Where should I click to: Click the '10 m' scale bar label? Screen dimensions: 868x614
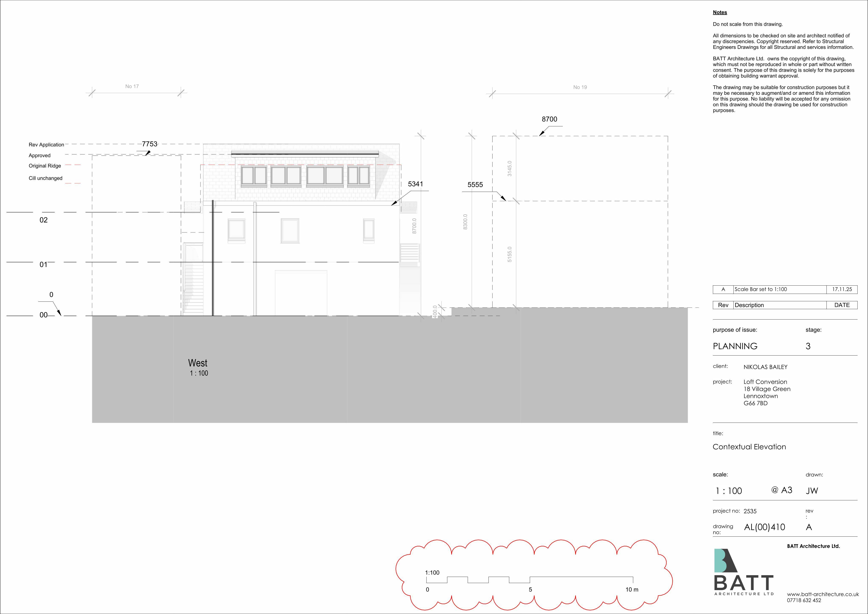(632, 589)
